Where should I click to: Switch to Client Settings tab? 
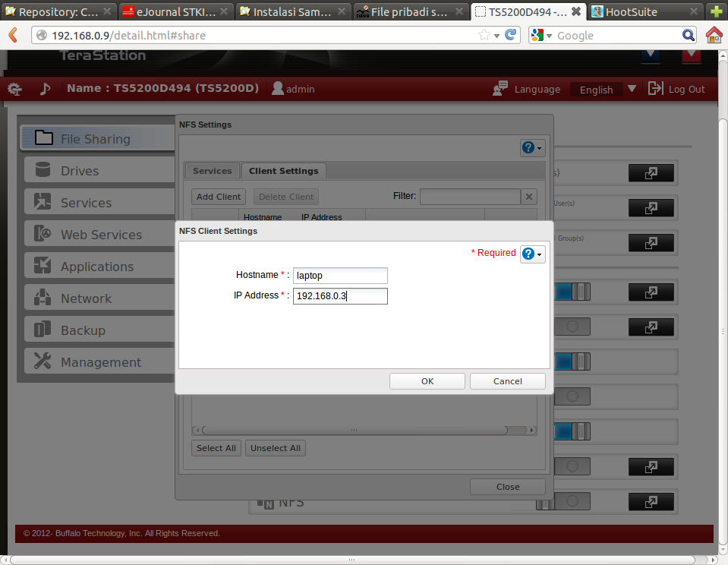click(284, 171)
